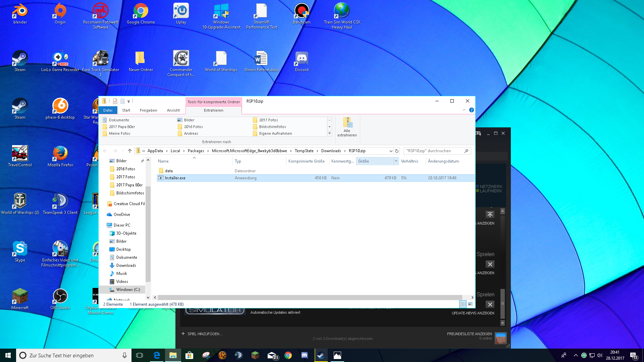Click Meine Fotos as extract destination
The height and width of the screenshot is (362, 644).
point(119,133)
